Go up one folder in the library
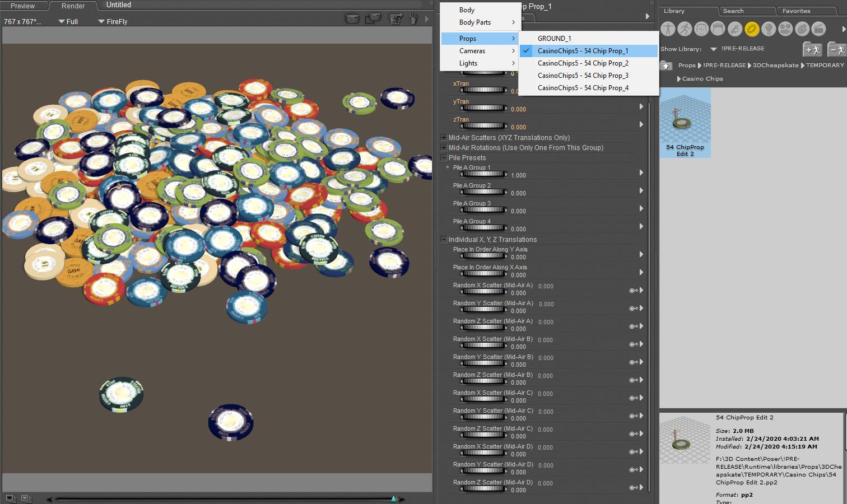The width and height of the screenshot is (847, 504). 666,66
